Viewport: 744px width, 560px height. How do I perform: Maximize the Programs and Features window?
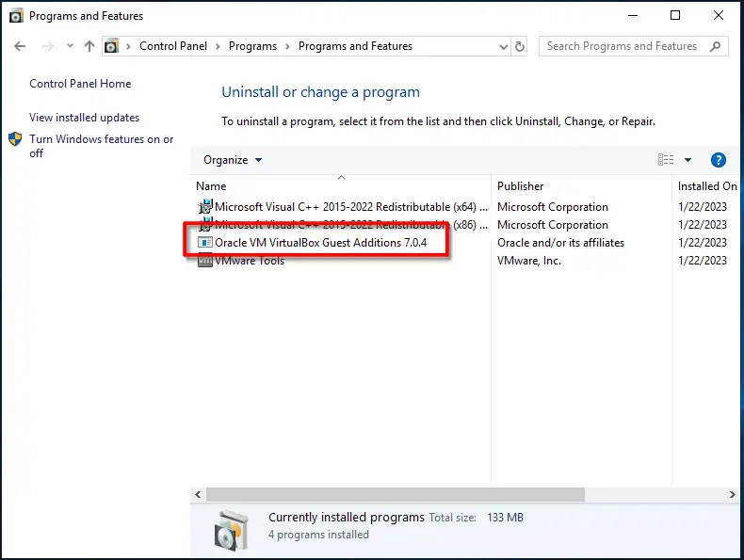(x=674, y=15)
